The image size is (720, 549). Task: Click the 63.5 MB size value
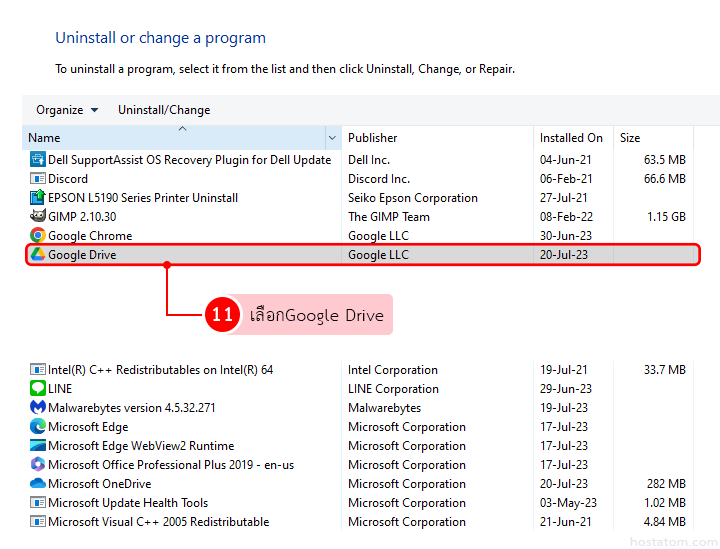665,160
